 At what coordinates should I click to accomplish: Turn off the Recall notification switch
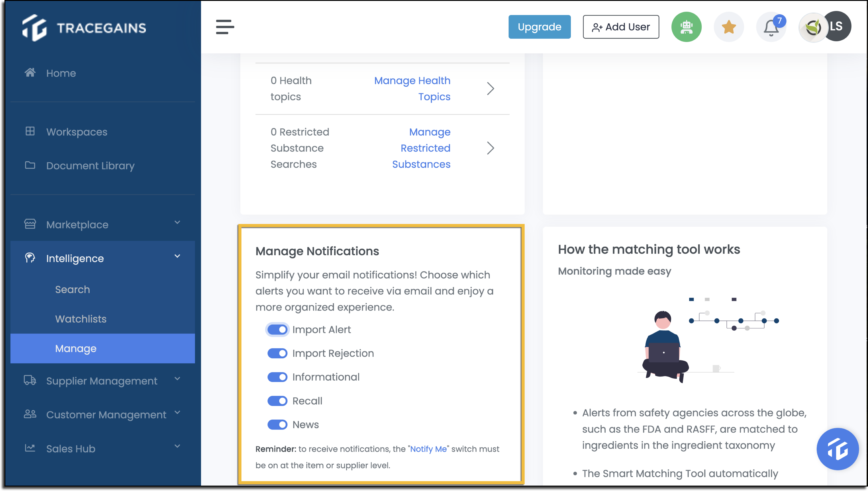277,401
